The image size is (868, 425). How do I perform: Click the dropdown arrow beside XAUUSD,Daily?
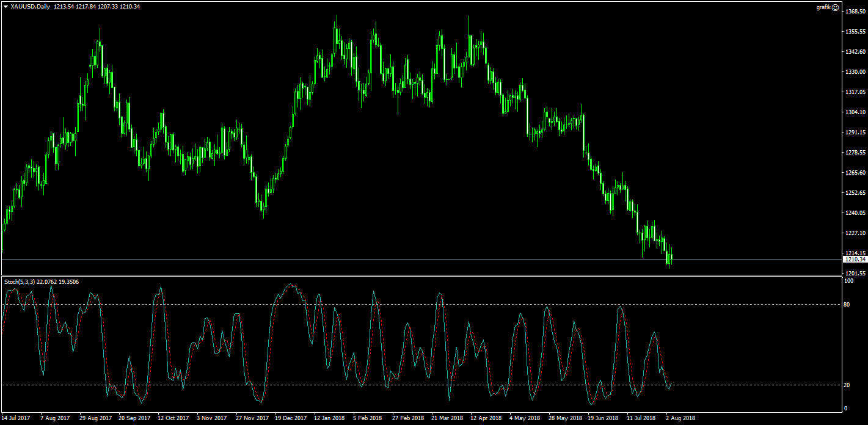pos(5,6)
